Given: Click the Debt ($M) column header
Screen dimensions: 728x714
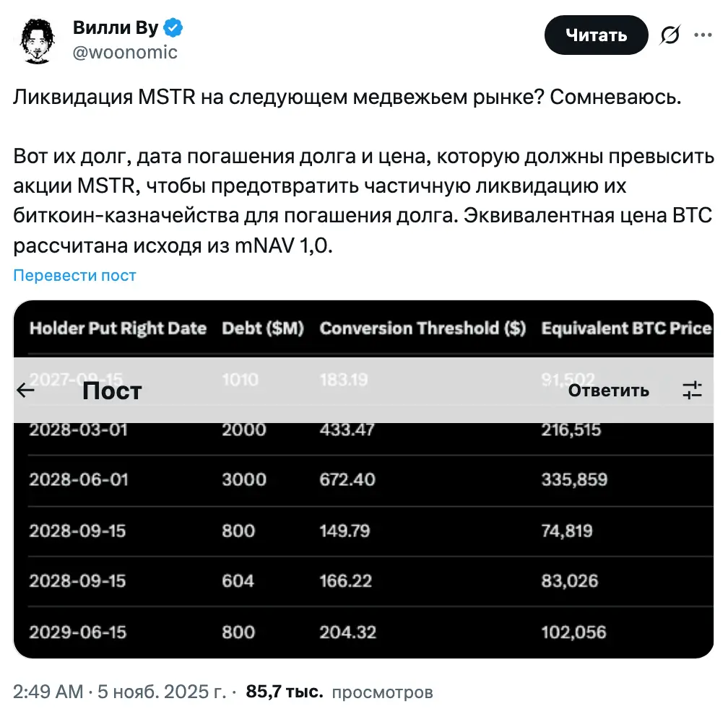Looking at the screenshot, I should (x=263, y=328).
